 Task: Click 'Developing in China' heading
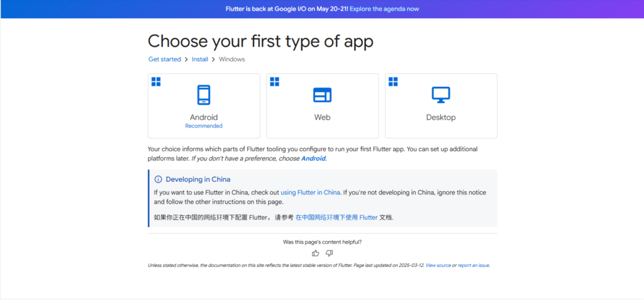[198, 179]
